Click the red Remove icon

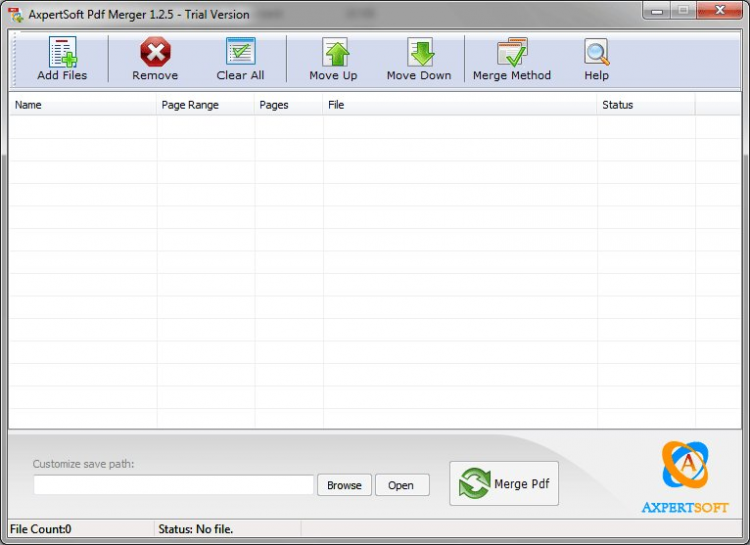(x=155, y=52)
